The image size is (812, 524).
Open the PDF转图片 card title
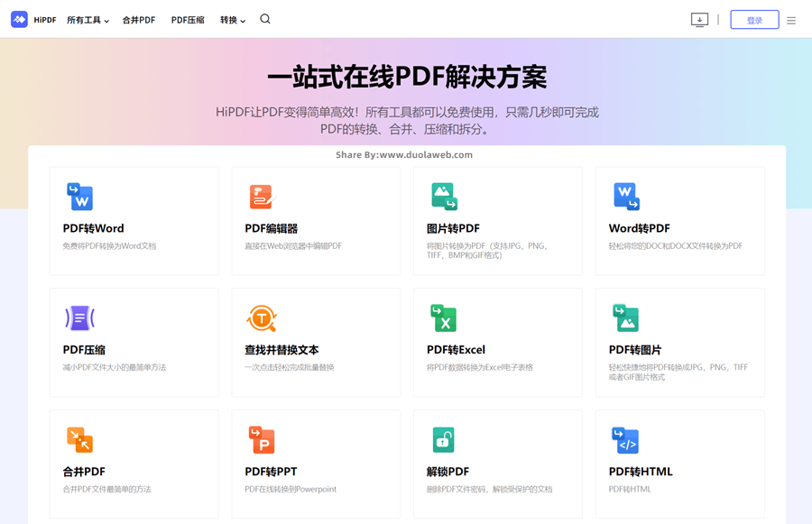(635, 350)
